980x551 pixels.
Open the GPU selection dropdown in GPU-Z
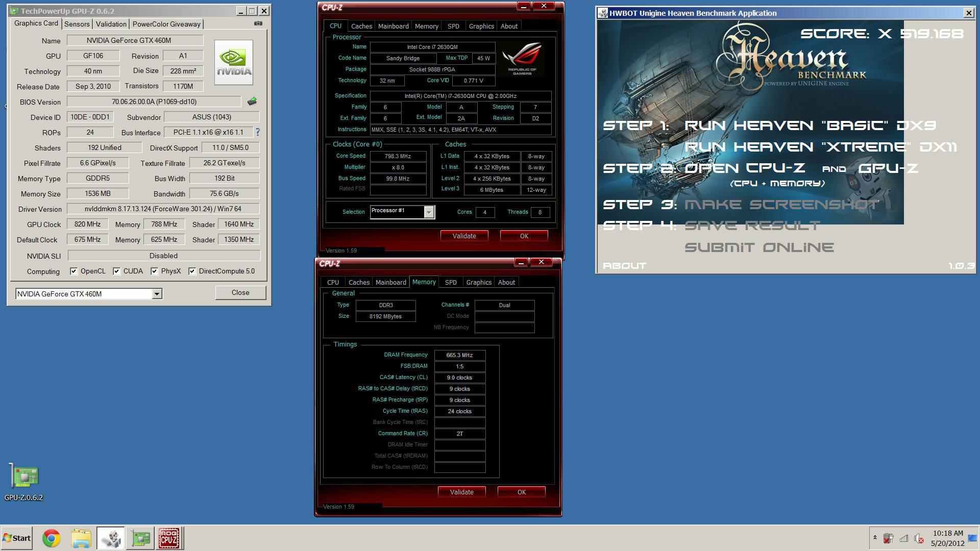157,294
